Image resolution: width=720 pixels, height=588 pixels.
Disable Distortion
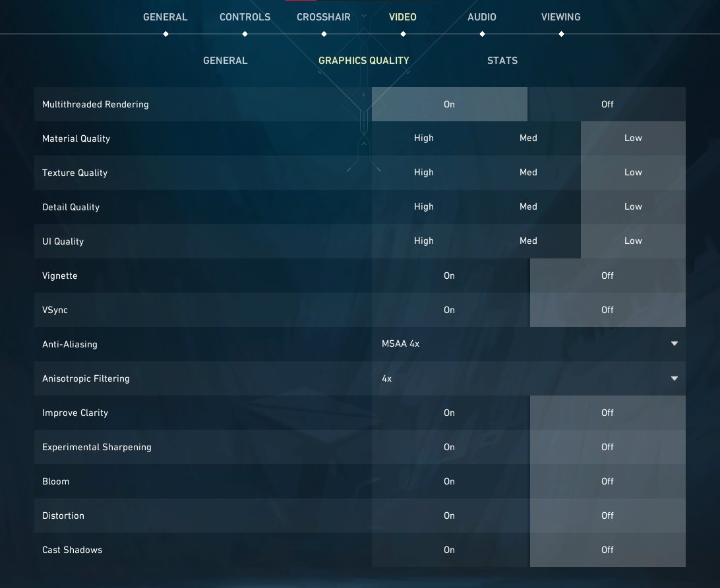(607, 515)
